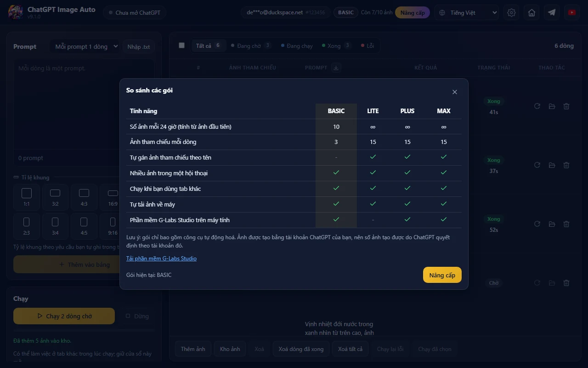Select the 1:1 aspect ratio option

pyautogui.click(x=27, y=197)
